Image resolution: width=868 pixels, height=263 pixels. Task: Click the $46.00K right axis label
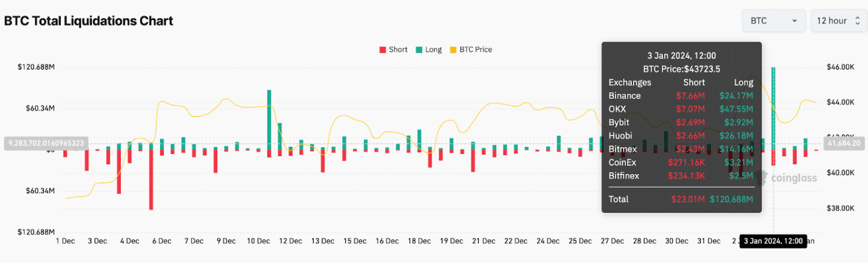pos(841,67)
